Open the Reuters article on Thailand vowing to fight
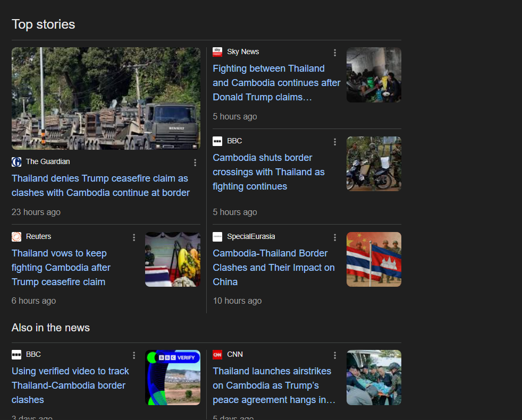This screenshot has height=420, width=522. pyautogui.click(x=61, y=268)
